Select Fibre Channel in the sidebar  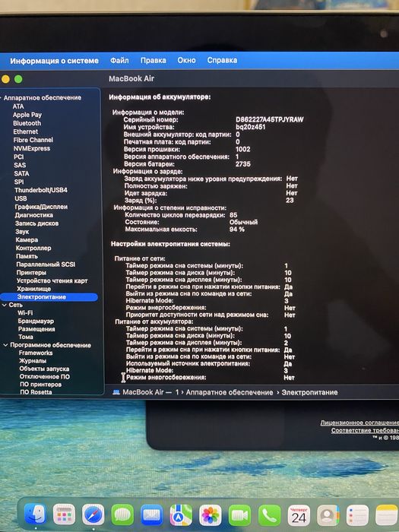(x=33, y=140)
